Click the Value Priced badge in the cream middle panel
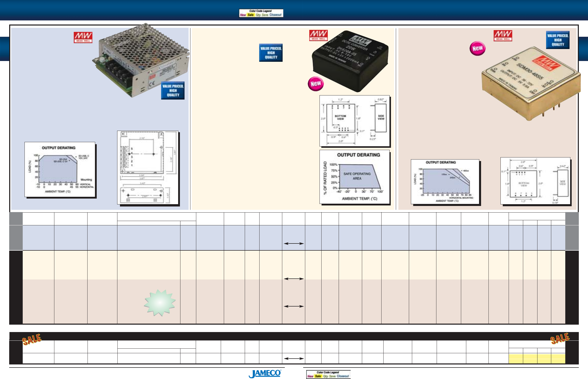This screenshot has width=588, height=379. 271,53
